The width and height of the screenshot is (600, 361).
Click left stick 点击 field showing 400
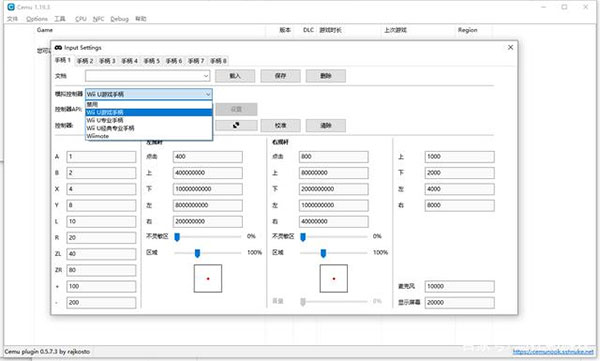point(207,157)
